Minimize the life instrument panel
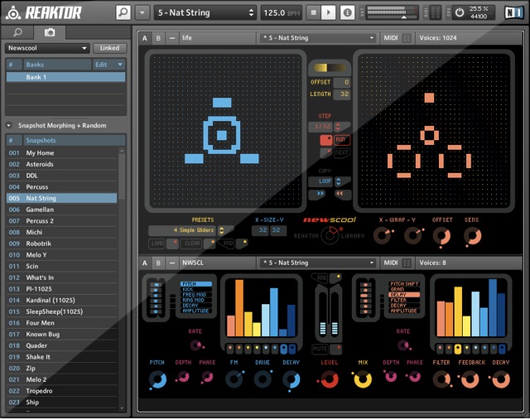Screen dimensions: 530x420 click(x=172, y=38)
